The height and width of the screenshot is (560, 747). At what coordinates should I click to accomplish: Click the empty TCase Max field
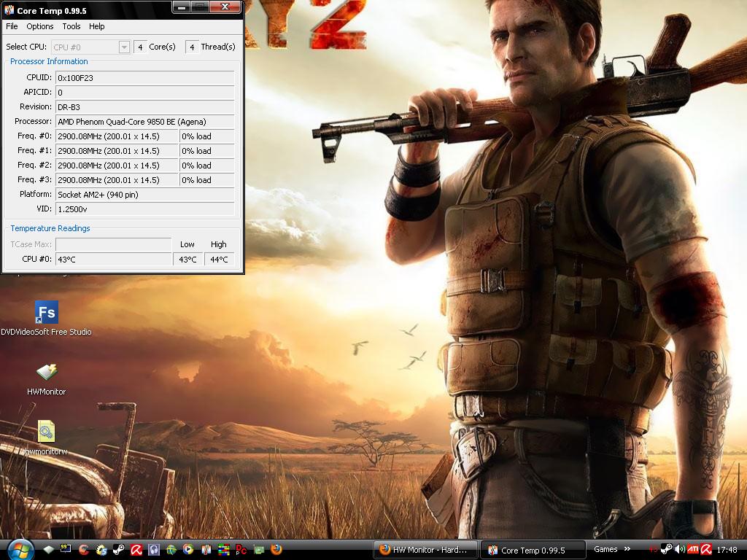click(x=113, y=244)
